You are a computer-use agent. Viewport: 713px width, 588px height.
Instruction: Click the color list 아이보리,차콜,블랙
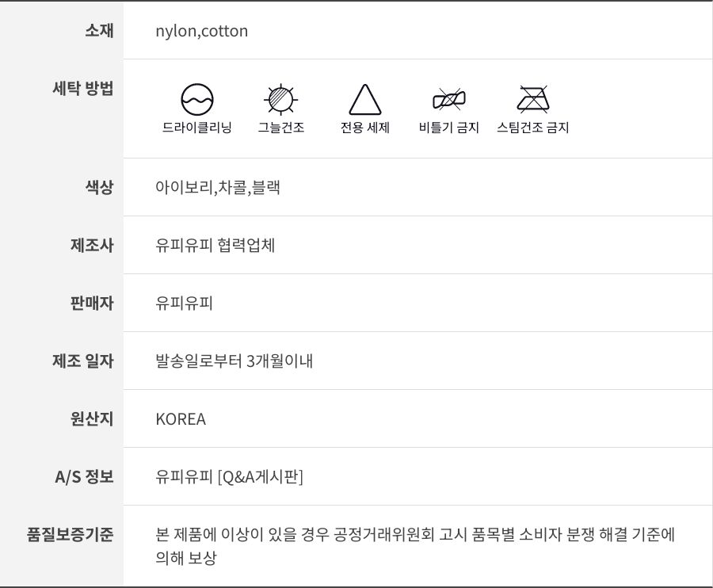(x=218, y=188)
